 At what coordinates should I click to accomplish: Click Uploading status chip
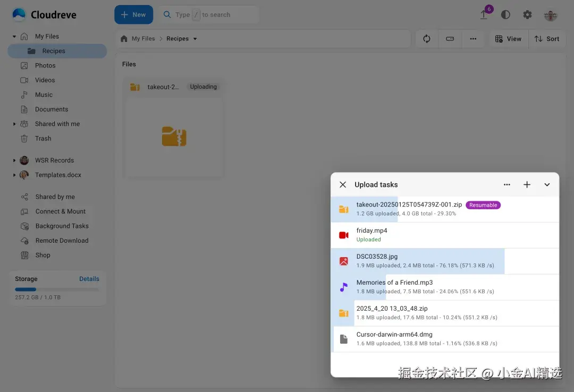coord(203,87)
